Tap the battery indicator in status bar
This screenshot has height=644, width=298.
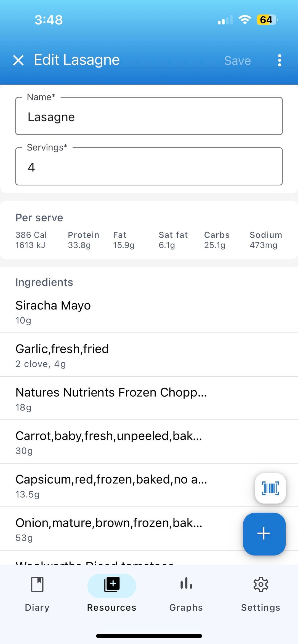coord(267,20)
